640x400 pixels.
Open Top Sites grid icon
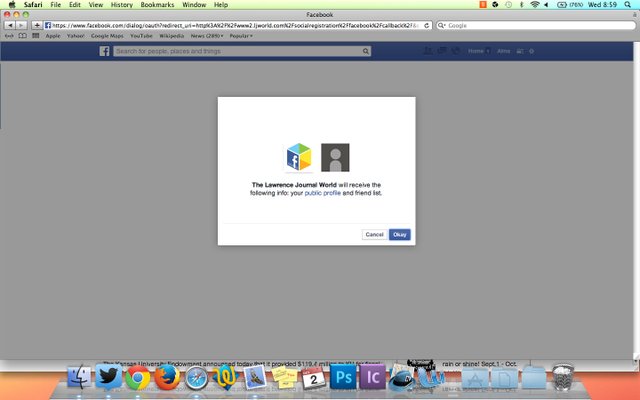(36, 36)
